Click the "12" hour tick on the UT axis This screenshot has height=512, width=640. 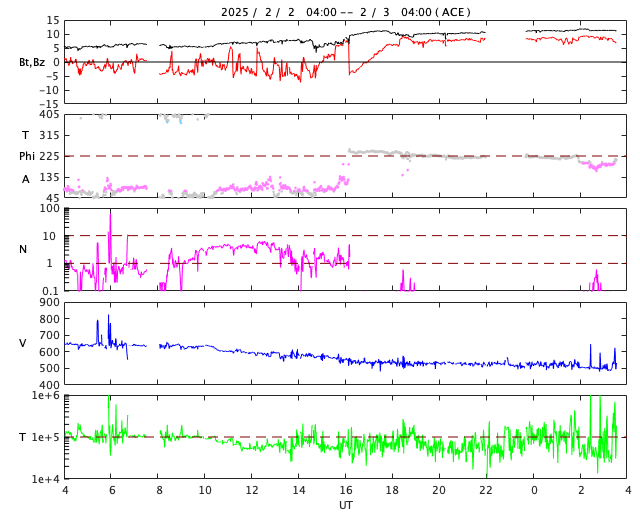252,490
